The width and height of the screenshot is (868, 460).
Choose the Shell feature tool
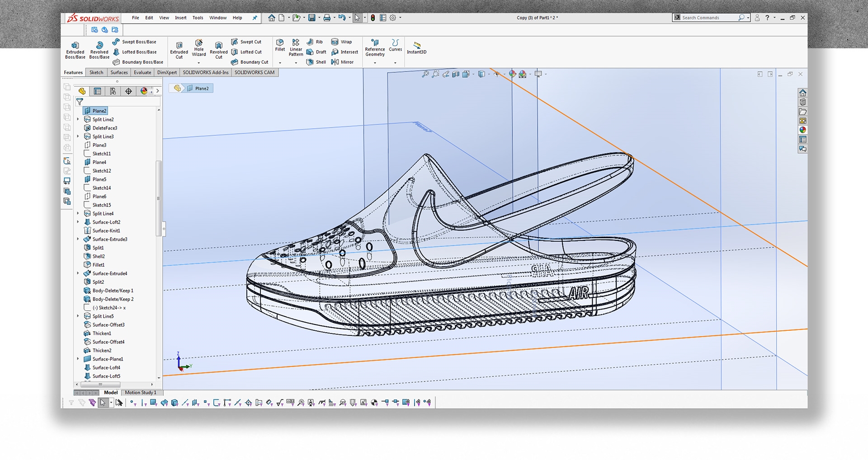(x=316, y=62)
